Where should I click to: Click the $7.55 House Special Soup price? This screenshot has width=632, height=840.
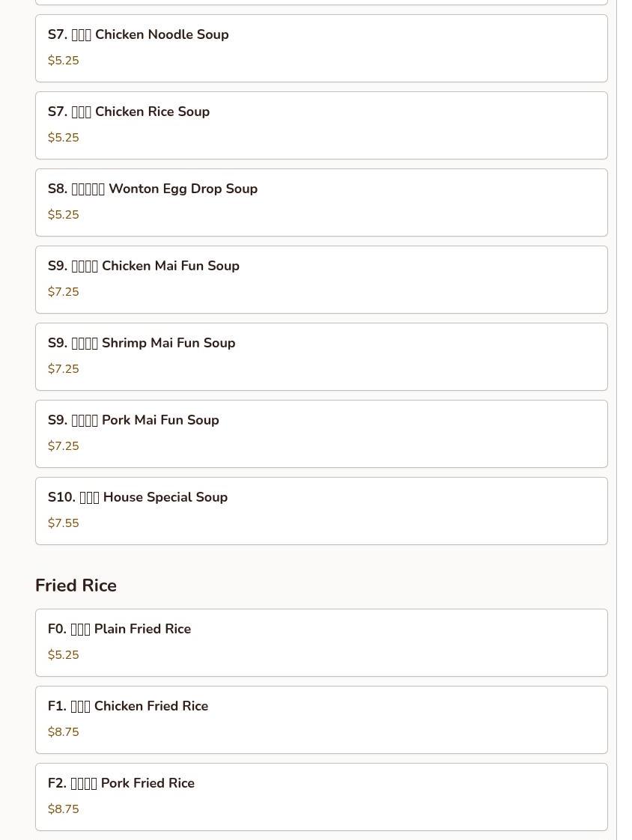click(x=64, y=523)
